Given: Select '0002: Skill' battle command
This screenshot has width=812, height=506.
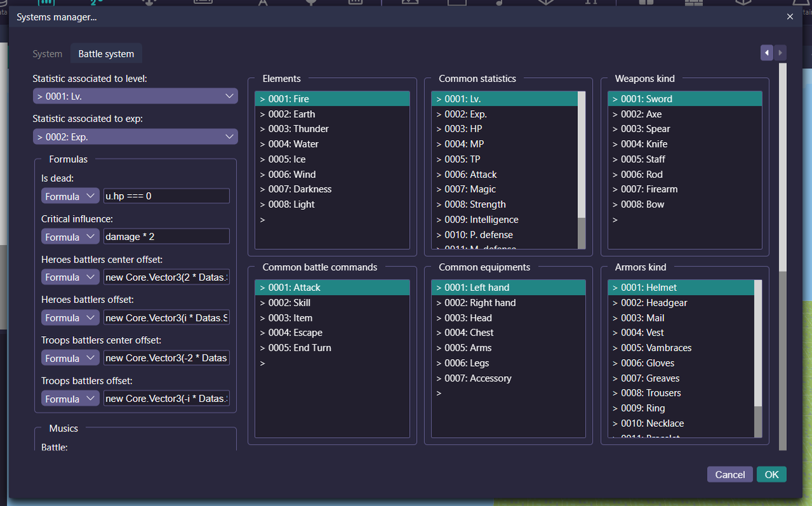Looking at the screenshot, I should click(x=332, y=302).
